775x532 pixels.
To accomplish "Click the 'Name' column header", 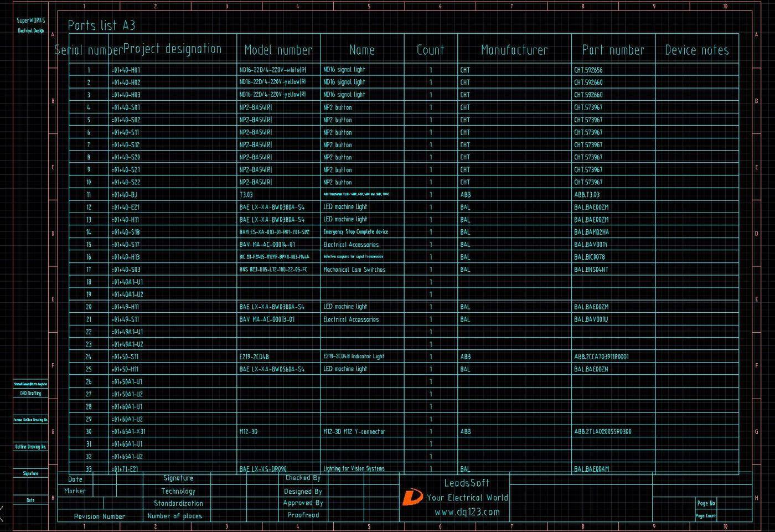I will tap(362, 50).
